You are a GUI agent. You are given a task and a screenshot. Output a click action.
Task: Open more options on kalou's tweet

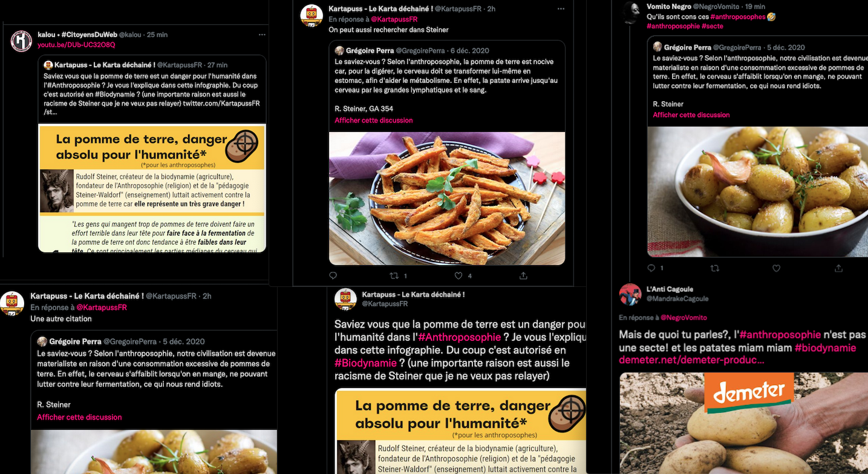pyautogui.click(x=262, y=35)
